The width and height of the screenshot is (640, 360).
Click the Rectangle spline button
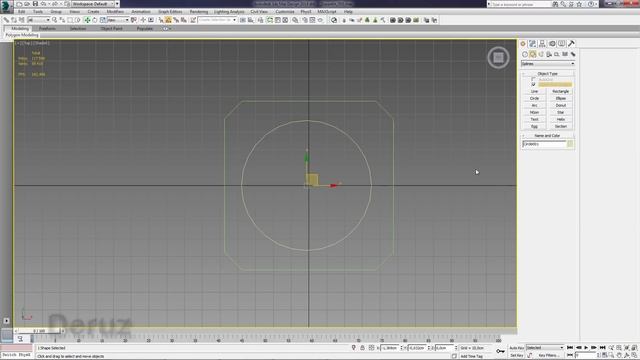561,91
